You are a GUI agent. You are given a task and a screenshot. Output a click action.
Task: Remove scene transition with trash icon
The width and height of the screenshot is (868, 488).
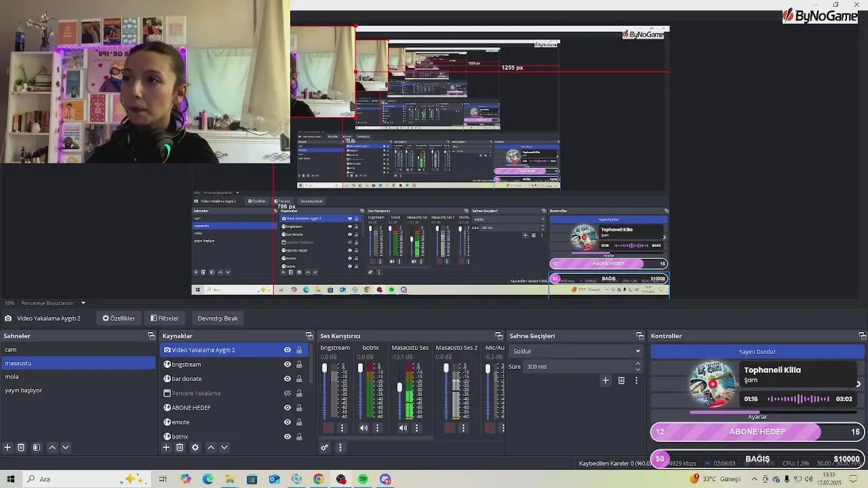coord(621,381)
